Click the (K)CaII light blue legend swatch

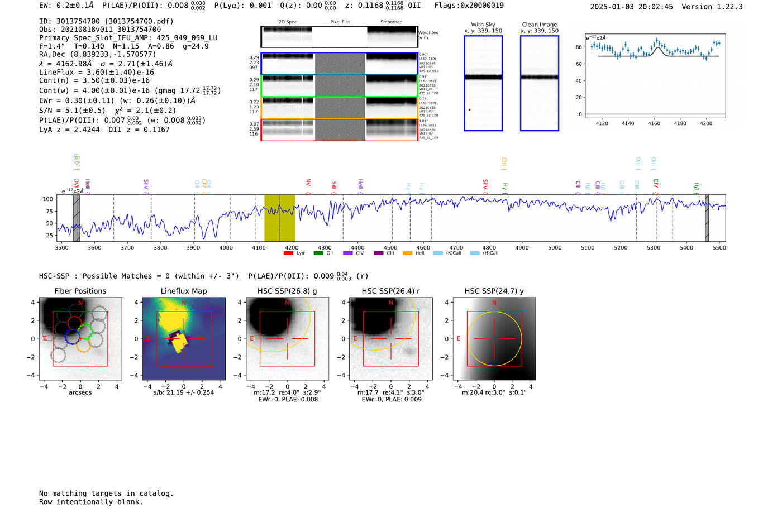point(438,253)
